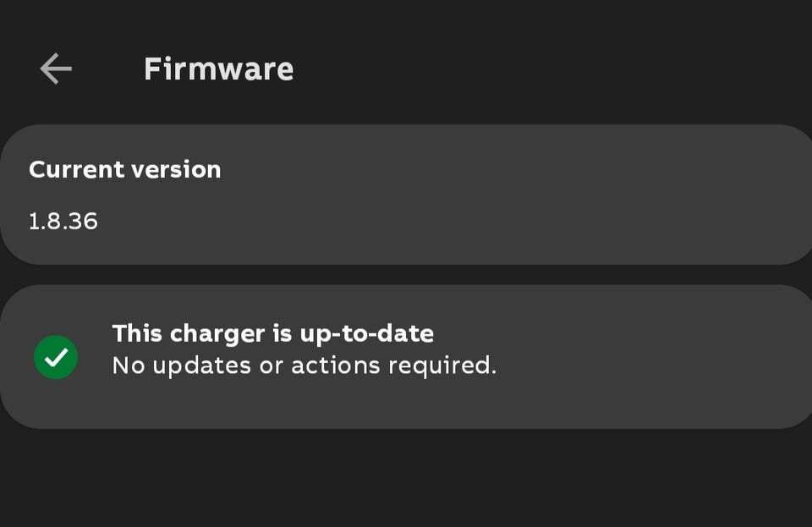This screenshot has height=527, width=812.
Task: Click empty header area right of Firmware
Action: (550, 69)
